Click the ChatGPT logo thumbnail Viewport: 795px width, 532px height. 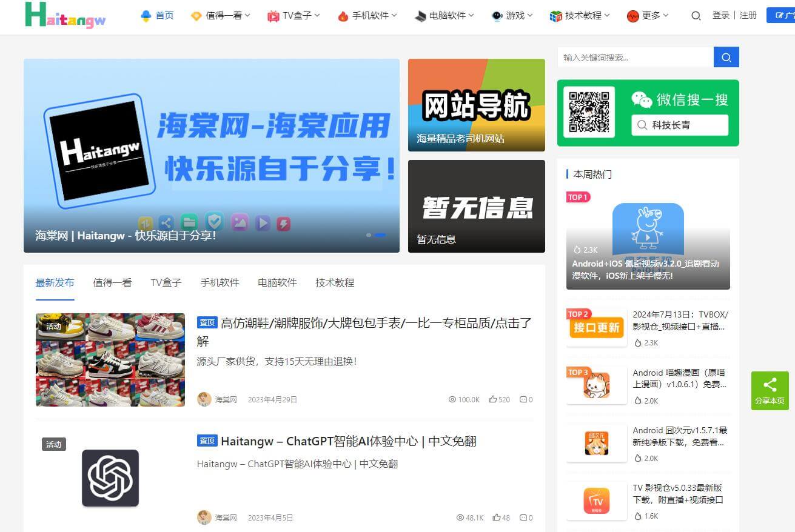(x=110, y=478)
